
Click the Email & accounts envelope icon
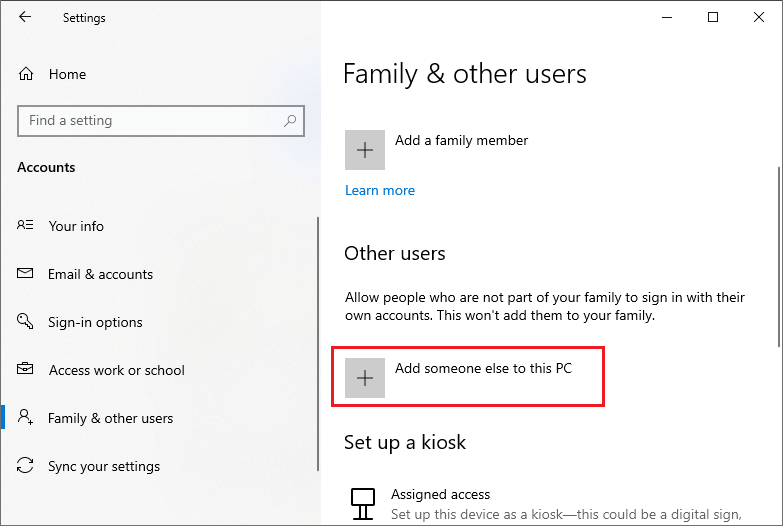[25, 273]
